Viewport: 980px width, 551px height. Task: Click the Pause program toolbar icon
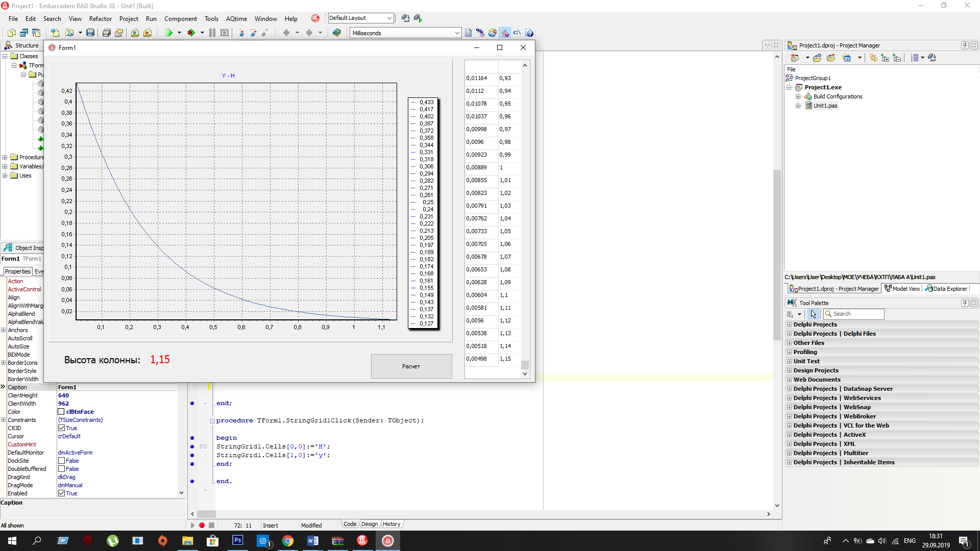point(212,33)
